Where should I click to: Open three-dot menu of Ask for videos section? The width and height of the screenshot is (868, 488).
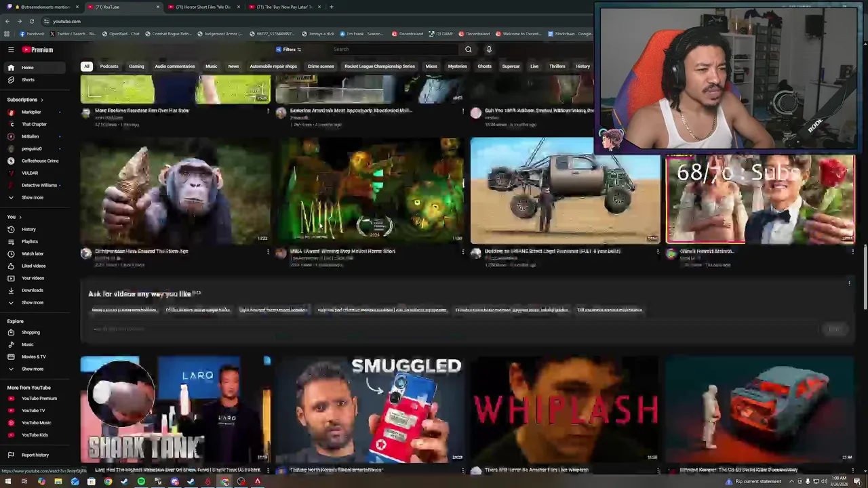(849, 283)
